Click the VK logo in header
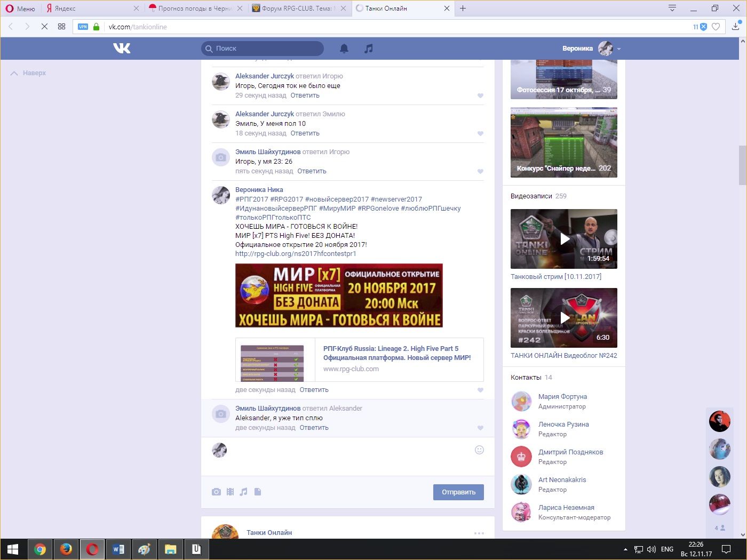Image resolution: width=747 pixels, height=560 pixels. click(122, 49)
